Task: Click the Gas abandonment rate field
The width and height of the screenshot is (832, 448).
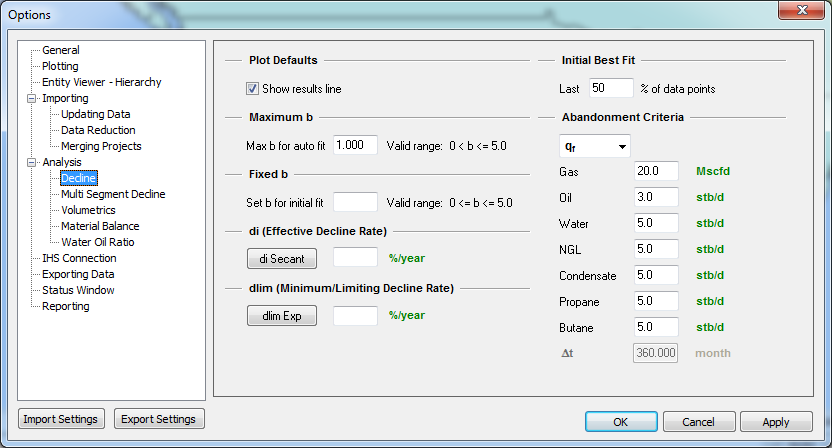Action: tap(656, 172)
